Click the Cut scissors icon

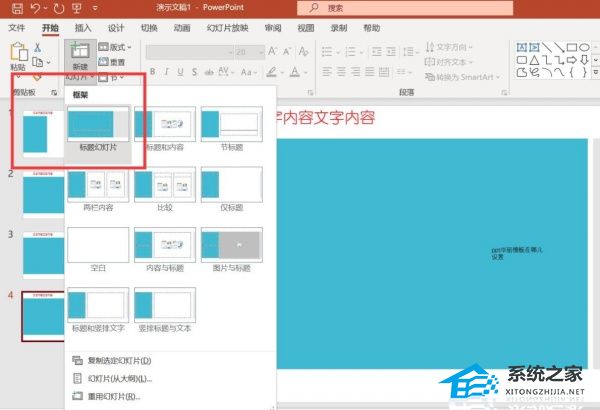pyautogui.click(x=38, y=47)
